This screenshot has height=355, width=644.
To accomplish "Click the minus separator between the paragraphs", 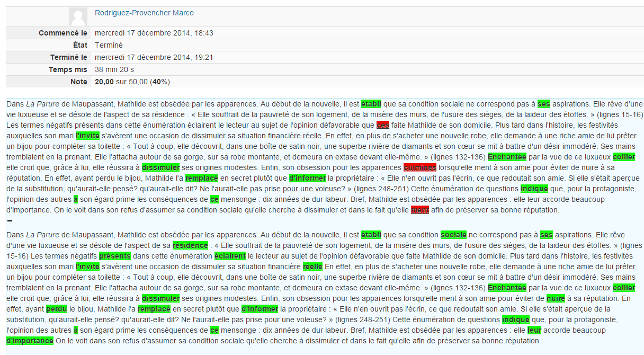I will point(10,220).
